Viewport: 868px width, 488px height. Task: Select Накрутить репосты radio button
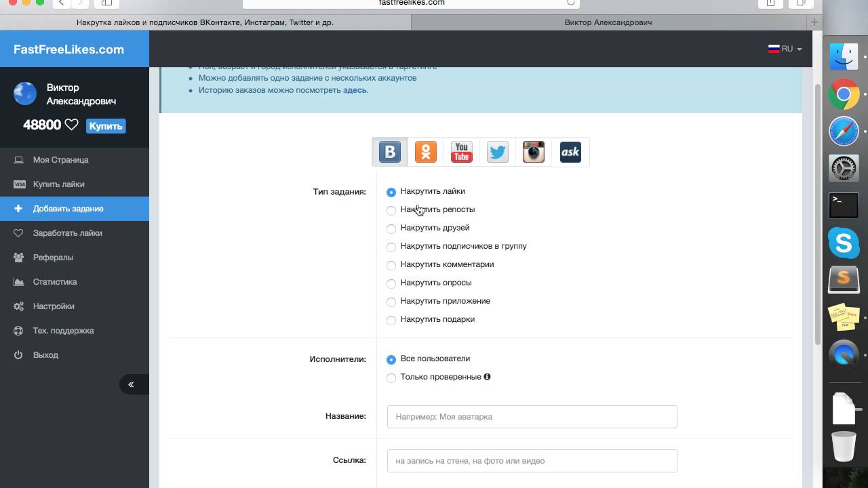(391, 210)
